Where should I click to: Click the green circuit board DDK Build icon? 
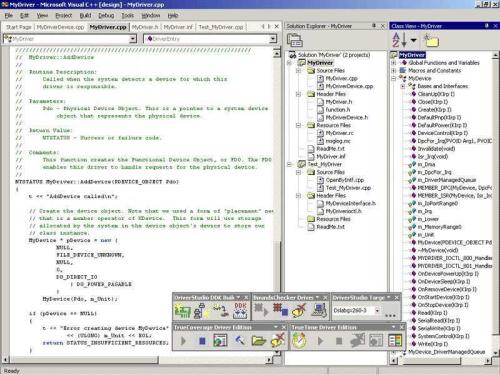click(x=182, y=311)
